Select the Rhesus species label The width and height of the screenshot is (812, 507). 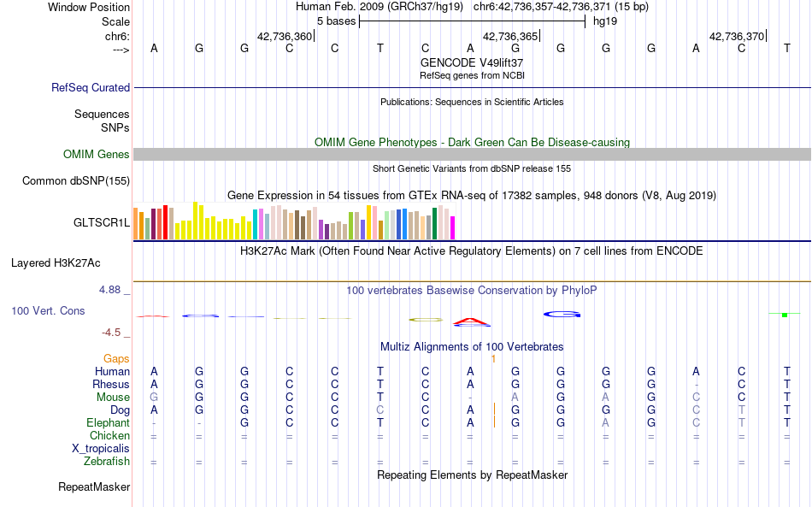[x=111, y=384]
